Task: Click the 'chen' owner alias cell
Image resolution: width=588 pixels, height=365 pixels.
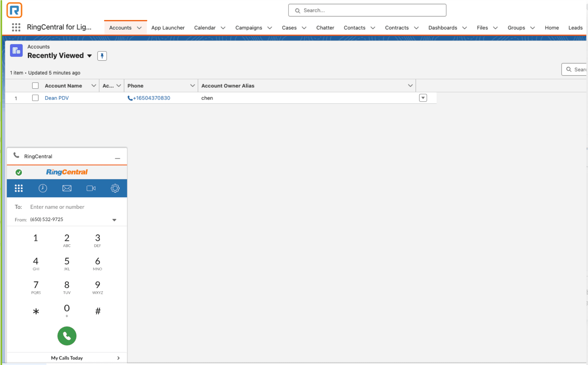Action: click(x=207, y=98)
